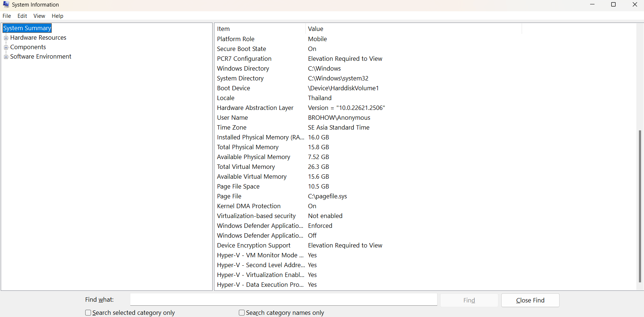Click the 7.52 GB value
This screenshot has height=317, width=644.
tap(319, 157)
